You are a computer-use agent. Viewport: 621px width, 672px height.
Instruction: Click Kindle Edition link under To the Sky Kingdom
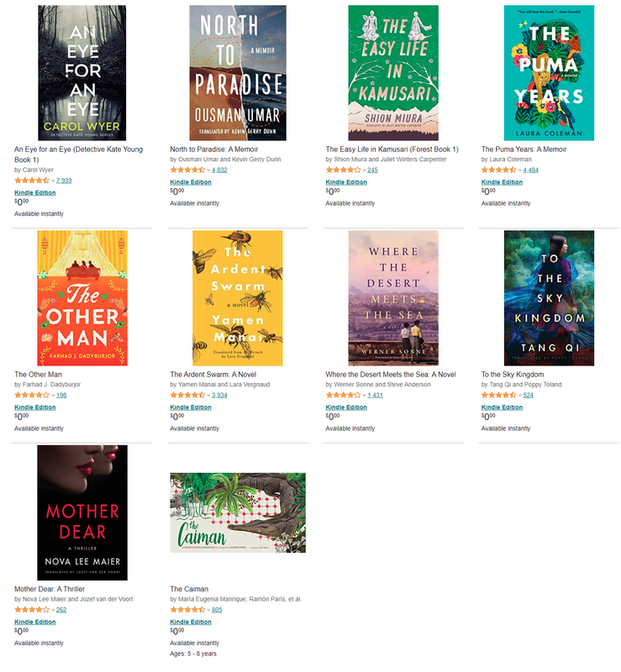(x=502, y=407)
